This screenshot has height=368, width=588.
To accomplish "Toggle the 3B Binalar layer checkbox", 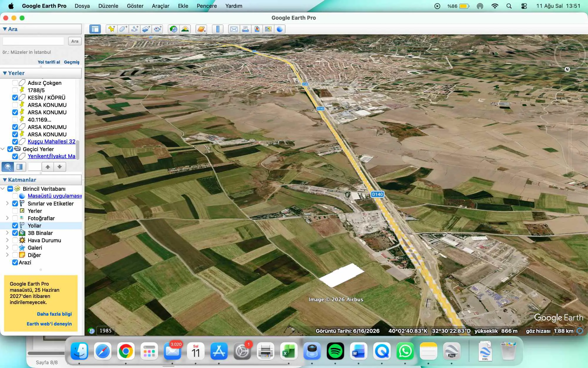I will (15, 233).
